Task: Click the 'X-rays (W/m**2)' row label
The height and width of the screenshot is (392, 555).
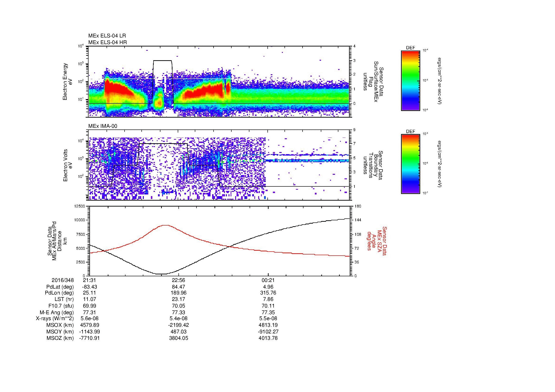Action: (55, 318)
